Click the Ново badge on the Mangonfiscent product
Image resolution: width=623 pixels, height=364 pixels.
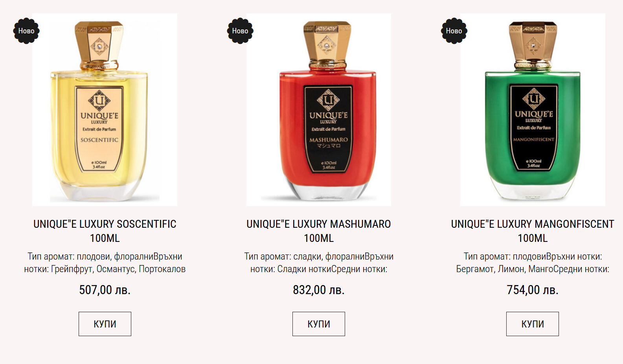(454, 31)
